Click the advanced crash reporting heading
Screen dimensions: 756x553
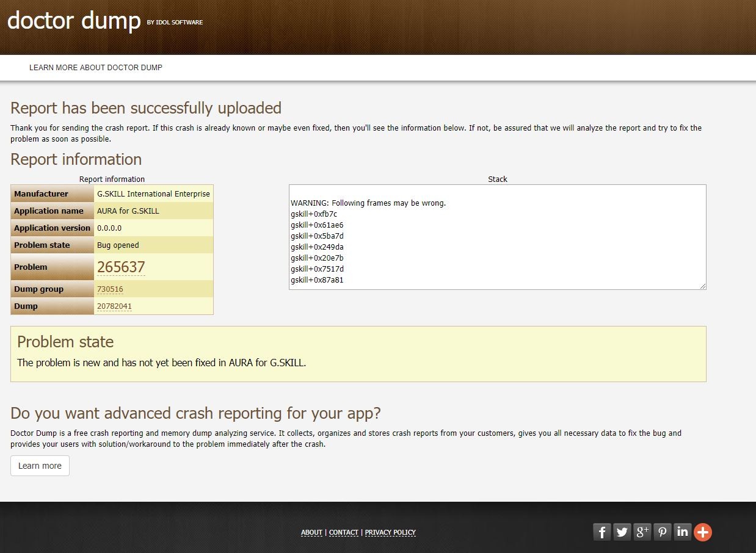click(x=195, y=413)
